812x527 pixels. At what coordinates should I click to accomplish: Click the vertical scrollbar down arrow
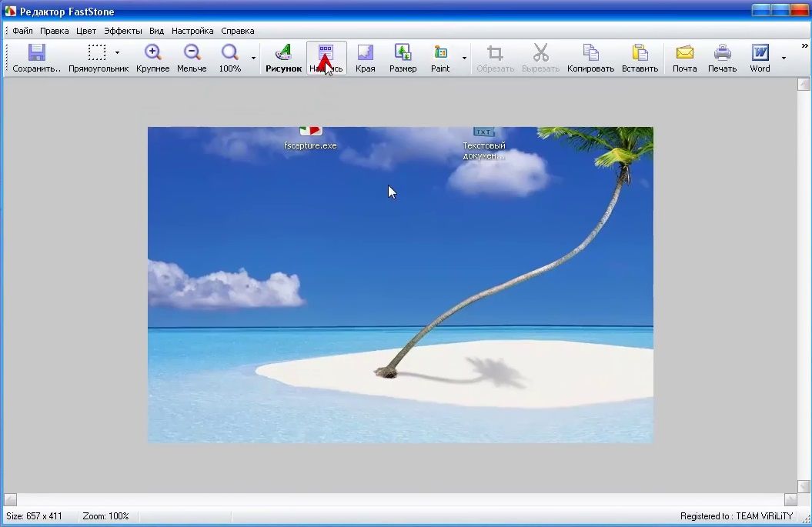(x=803, y=486)
